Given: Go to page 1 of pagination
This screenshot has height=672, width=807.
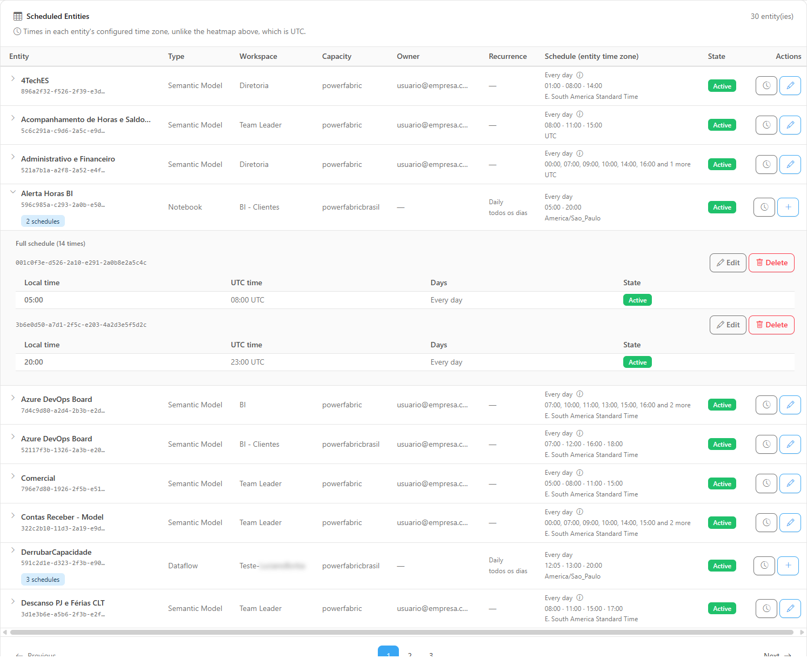Looking at the screenshot, I should (x=388, y=651).
